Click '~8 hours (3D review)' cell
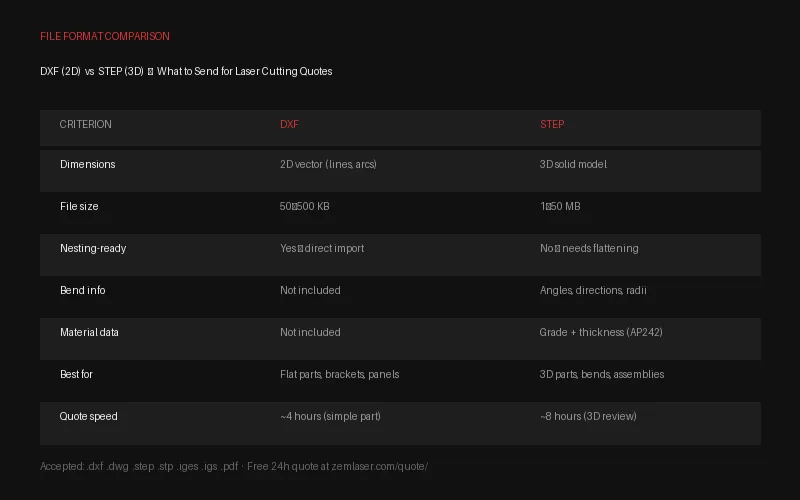Viewport: 800px width, 500px height. tap(588, 416)
